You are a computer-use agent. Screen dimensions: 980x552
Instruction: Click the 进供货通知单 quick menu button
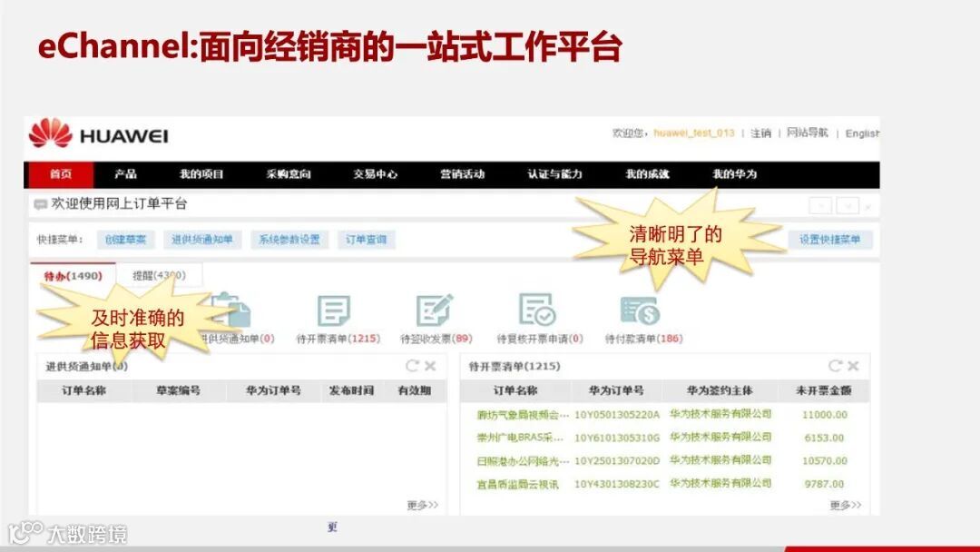[201, 240]
